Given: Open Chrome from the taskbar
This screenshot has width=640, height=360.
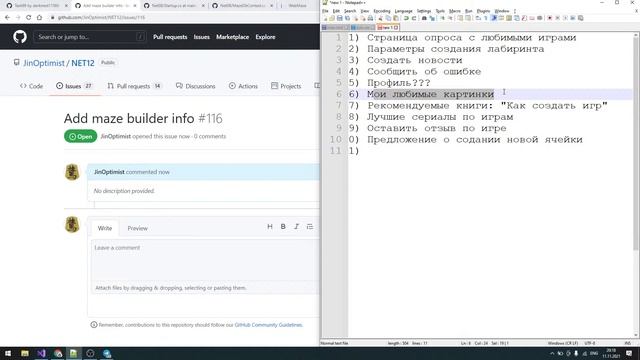Looking at the screenshot, I should [58, 353].
